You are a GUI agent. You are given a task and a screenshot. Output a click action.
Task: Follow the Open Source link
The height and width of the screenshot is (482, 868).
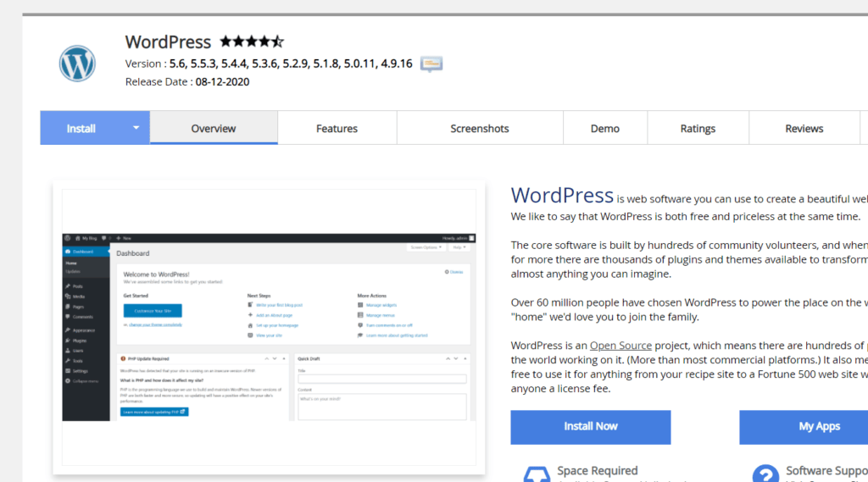tap(620, 346)
